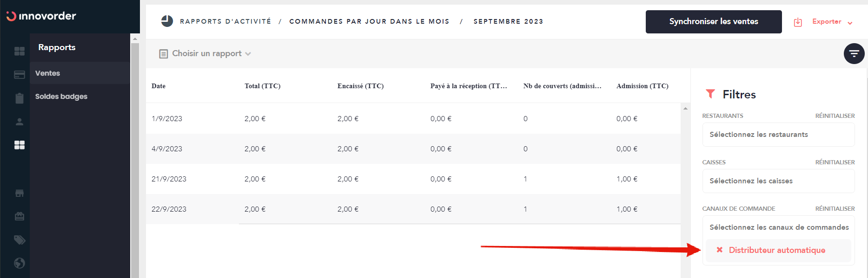Click the price tags sidebar icon
The image size is (868, 278).
20,240
